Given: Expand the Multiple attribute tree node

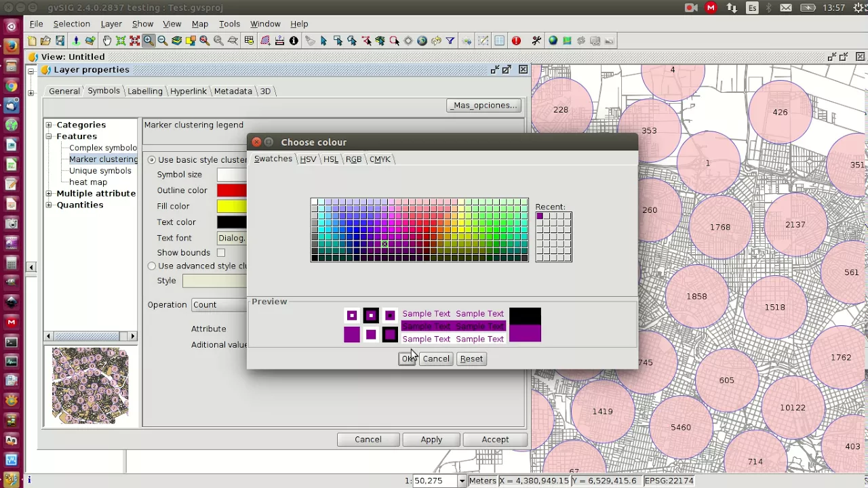Looking at the screenshot, I should [49, 193].
